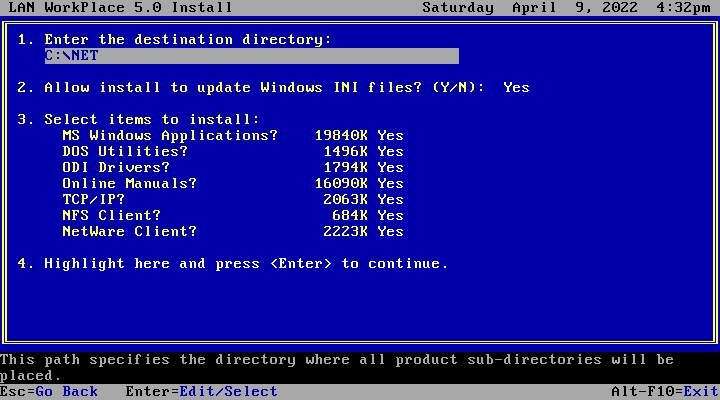Screen dimensions: 720x400
Task: Click the 2063K size value
Action: coord(346,199)
